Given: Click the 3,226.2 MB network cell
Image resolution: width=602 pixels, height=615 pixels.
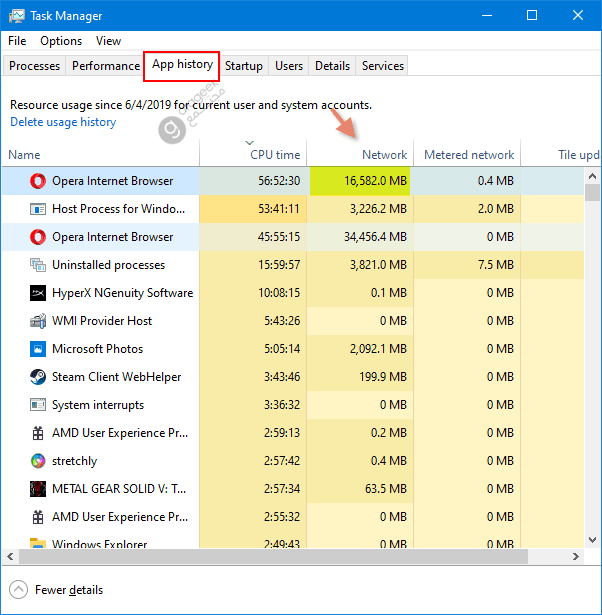Looking at the screenshot, I should pos(360,209).
